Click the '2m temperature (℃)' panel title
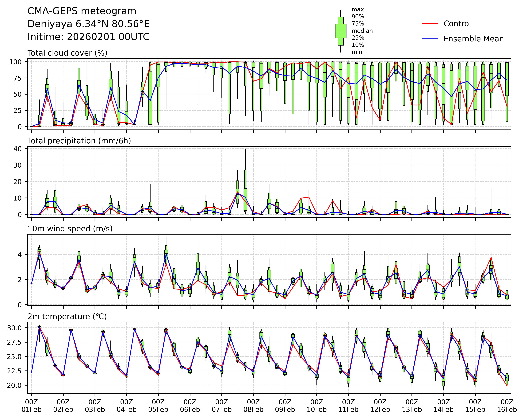 click(67, 316)
